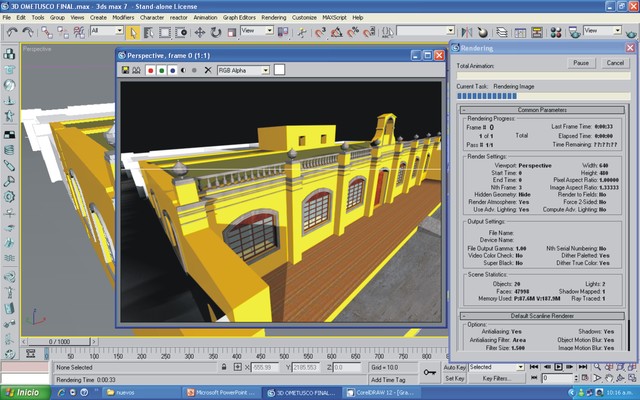Click the white color swatch in frame window
Image resolution: width=640 pixels, height=400 pixels.
tap(279, 70)
